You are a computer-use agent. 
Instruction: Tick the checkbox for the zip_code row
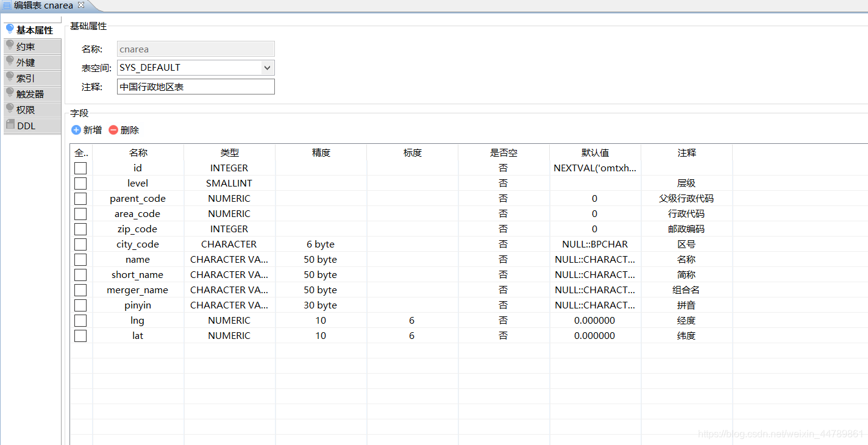pos(80,229)
